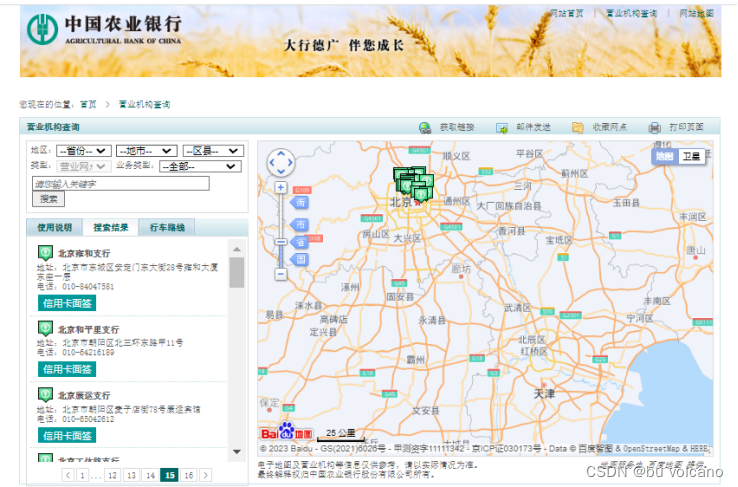Click the results list scrollbar thumb
This screenshot has height=487, width=738.
pos(237,272)
